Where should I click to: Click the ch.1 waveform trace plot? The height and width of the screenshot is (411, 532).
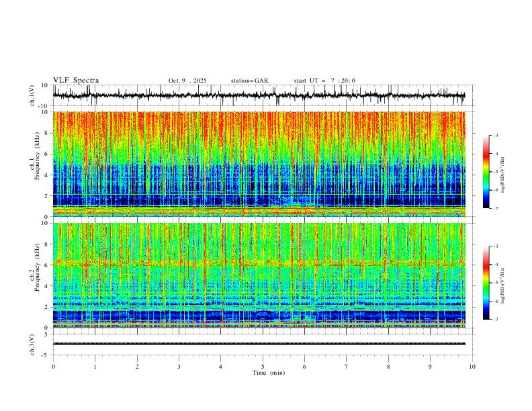(x=259, y=95)
